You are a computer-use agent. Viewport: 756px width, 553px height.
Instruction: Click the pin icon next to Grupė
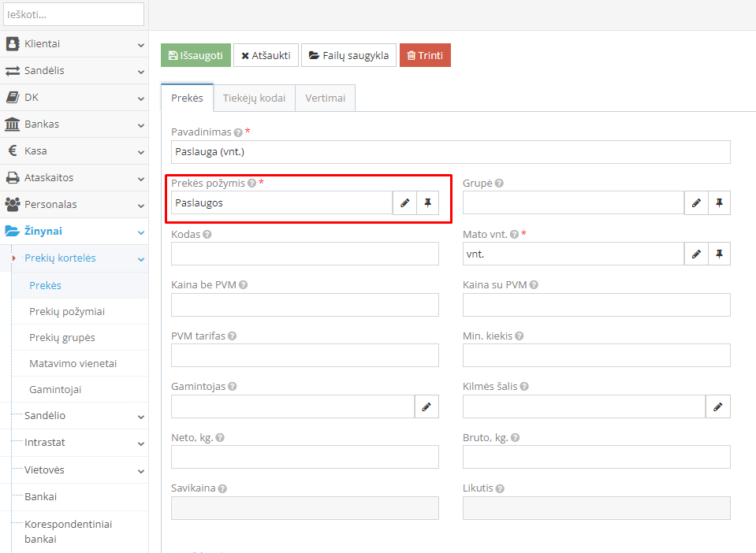(720, 202)
